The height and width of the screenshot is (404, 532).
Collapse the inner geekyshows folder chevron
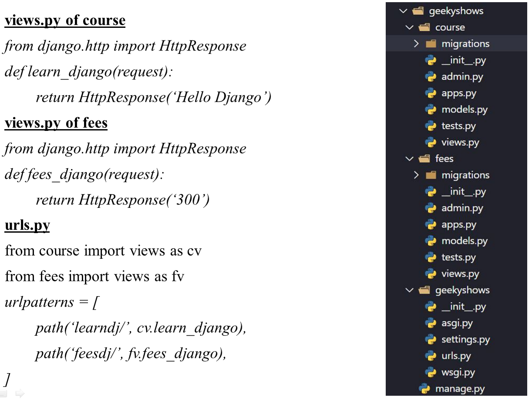pos(409,290)
